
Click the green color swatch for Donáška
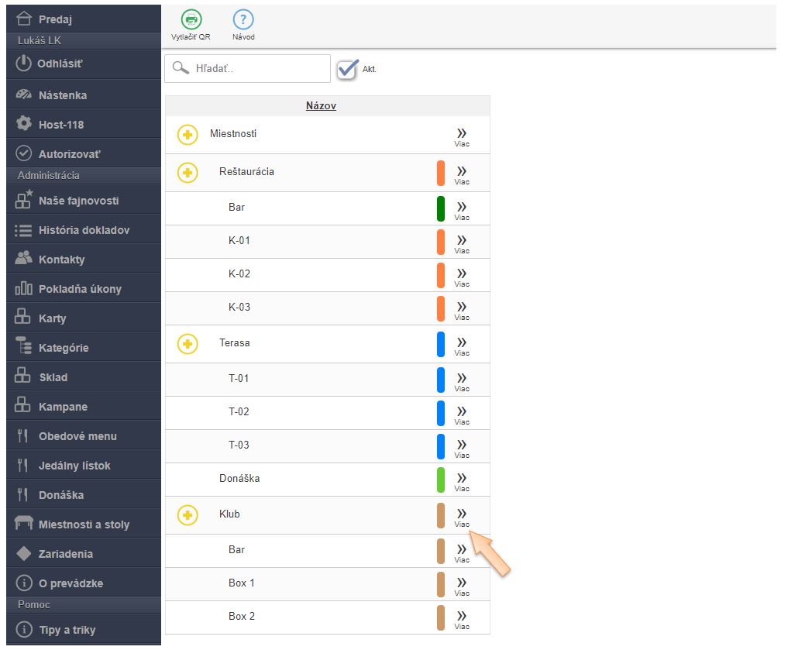[440, 480]
